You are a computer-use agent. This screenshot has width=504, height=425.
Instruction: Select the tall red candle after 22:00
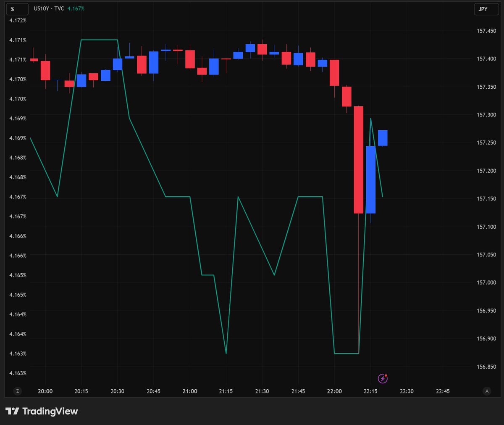coord(358,160)
